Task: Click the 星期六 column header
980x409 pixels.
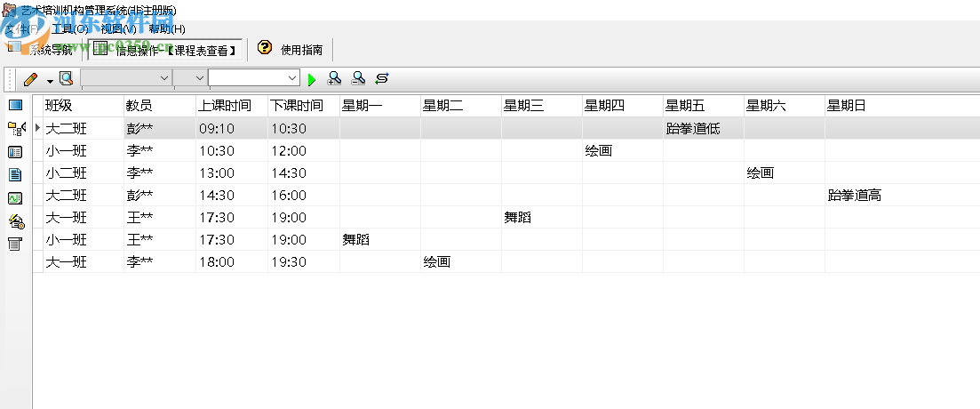Action: 785,106
